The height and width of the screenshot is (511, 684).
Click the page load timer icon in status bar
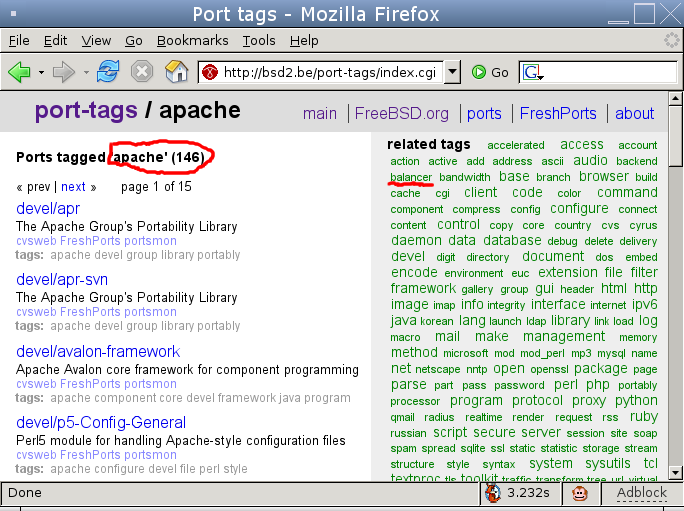493,493
